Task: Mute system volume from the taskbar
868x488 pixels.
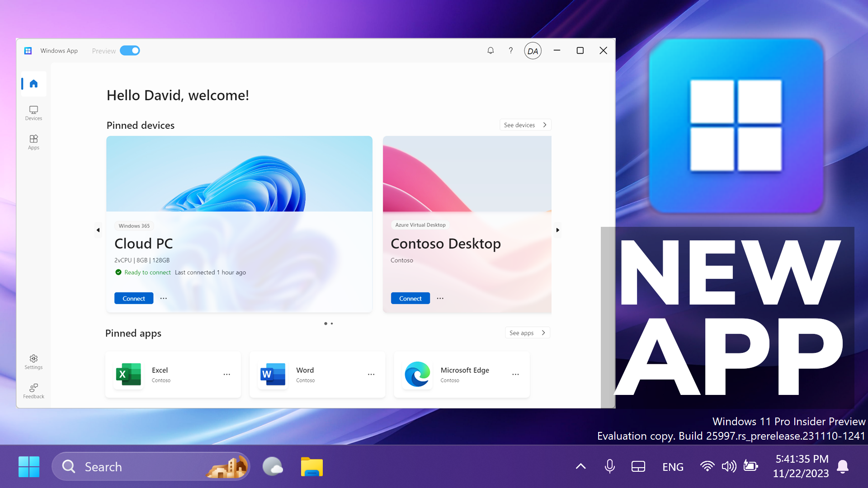Action: coord(728,466)
